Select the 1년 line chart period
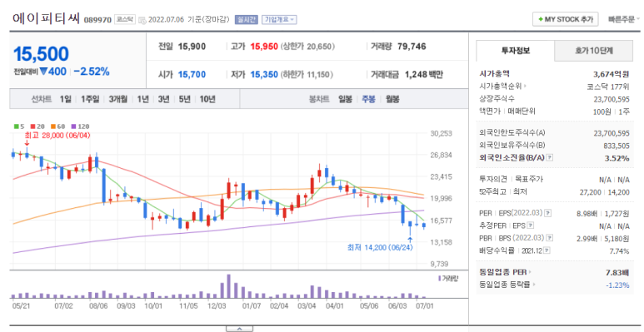644x332 pixels. [x=142, y=99]
